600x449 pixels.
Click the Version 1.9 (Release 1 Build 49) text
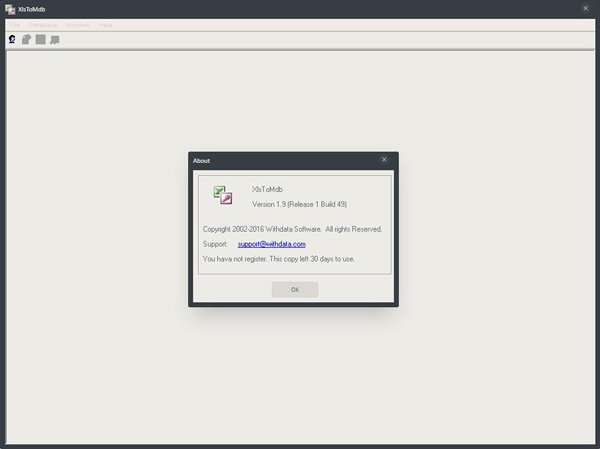[299, 204]
